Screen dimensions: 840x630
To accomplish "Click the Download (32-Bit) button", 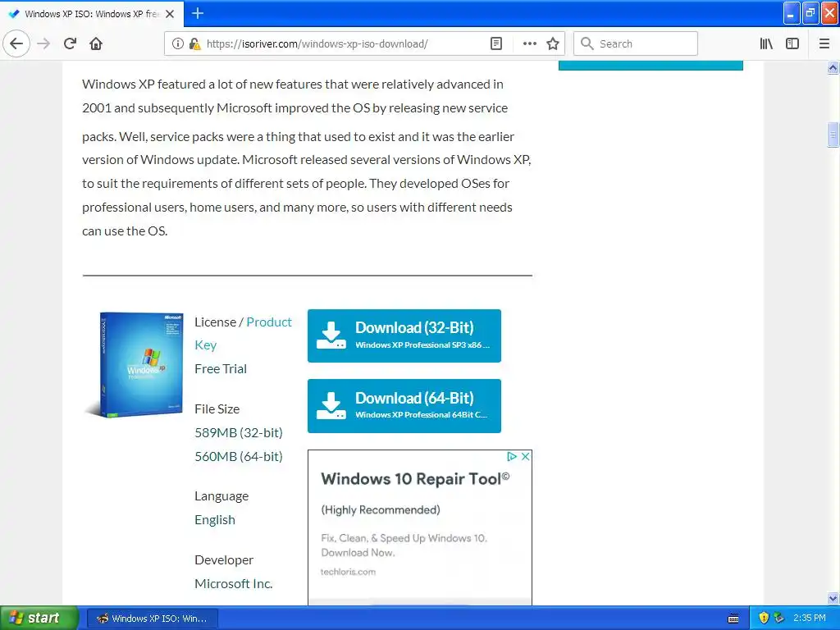I will [404, 336].
